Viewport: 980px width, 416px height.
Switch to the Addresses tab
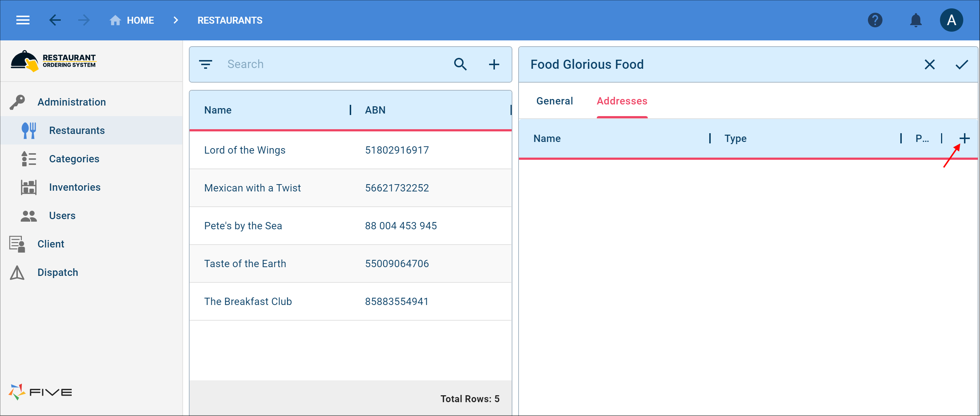[622, 101]
